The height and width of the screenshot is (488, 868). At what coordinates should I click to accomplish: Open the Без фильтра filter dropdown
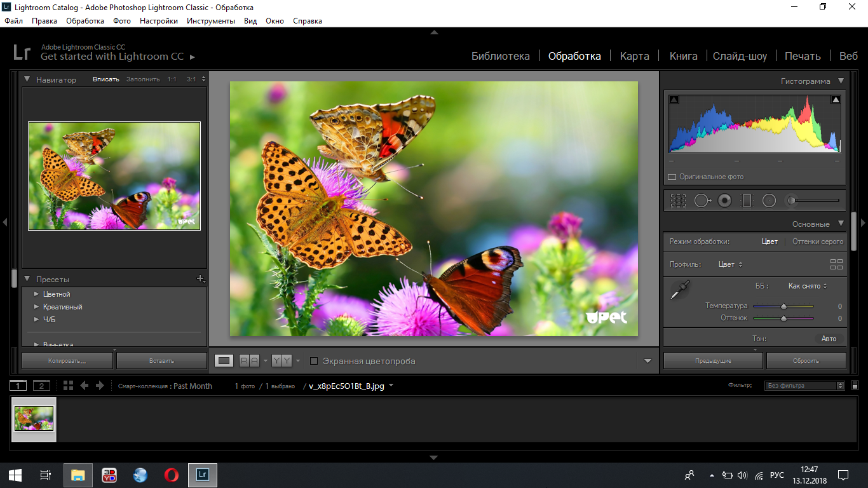click(x=804, y=386)
